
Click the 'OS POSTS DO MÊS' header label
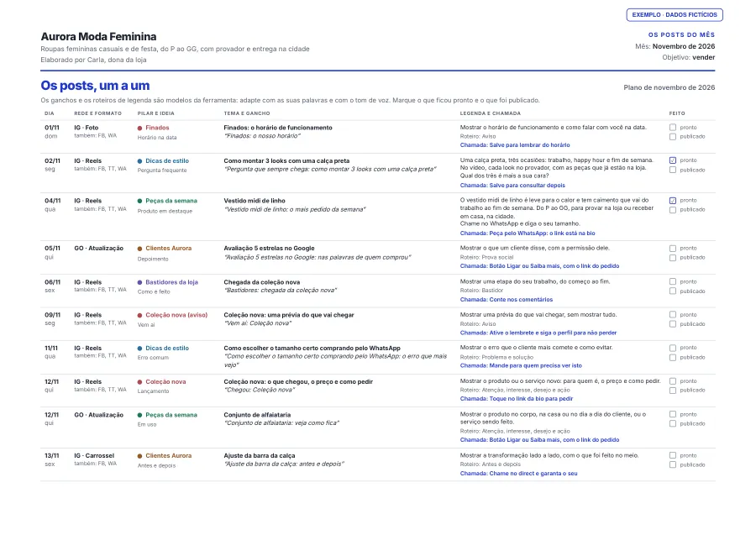tap(681, 34)
